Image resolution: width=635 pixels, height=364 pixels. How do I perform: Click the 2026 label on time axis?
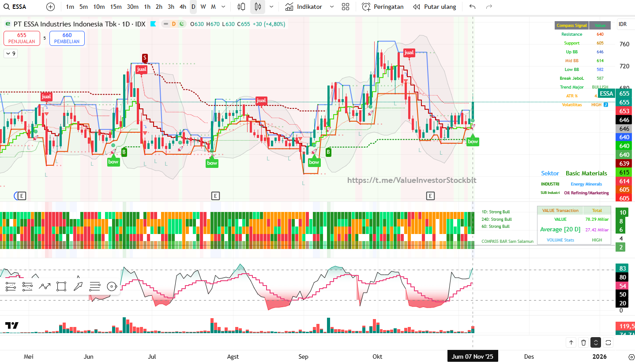(x=599, y=357)
